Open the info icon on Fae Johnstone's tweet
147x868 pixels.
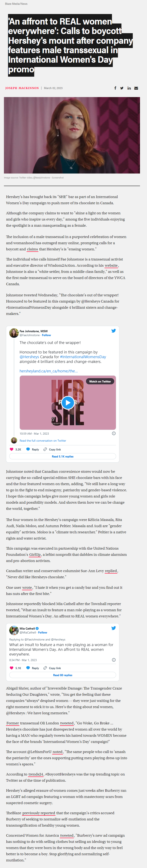pos(114,433)
